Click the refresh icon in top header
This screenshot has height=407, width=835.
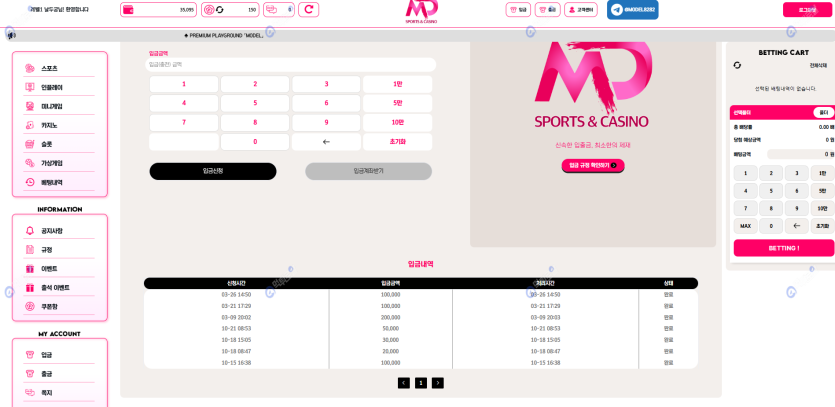[x=309, y=10]
